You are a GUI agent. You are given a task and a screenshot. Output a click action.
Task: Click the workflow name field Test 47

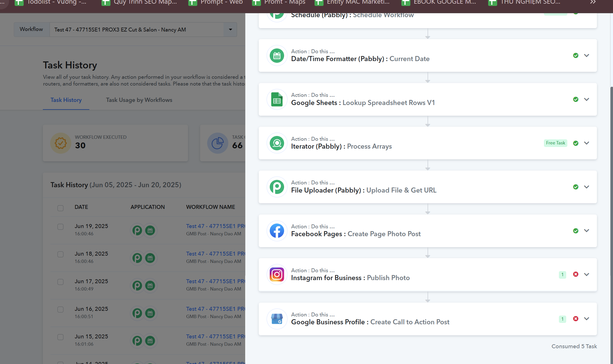coord(137,30)
